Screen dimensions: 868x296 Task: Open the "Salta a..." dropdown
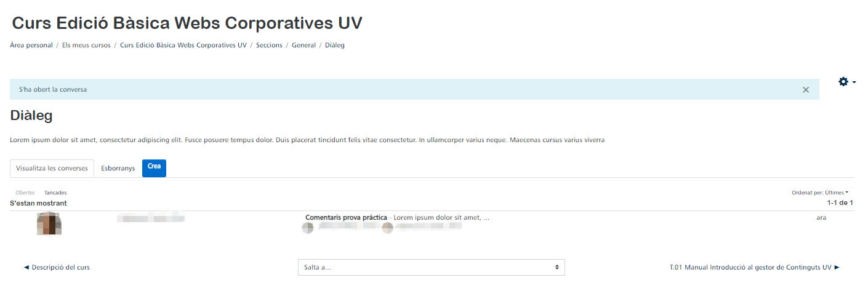432,268
